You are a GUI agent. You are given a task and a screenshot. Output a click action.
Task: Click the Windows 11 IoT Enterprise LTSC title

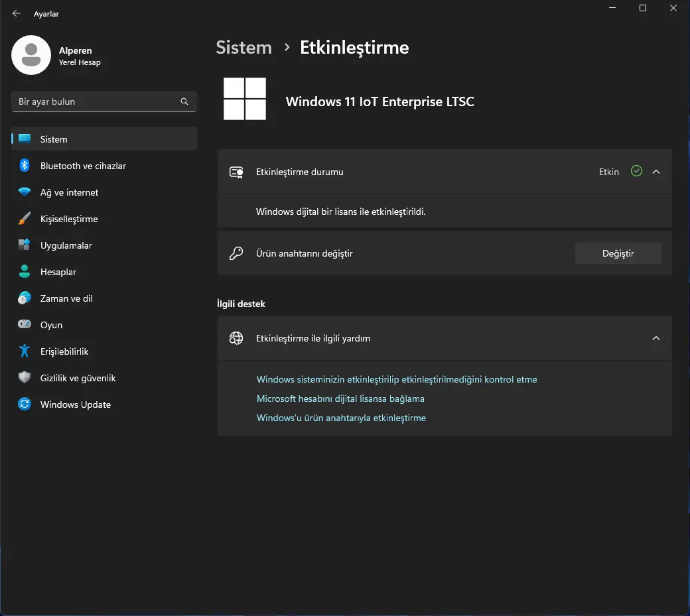379,101
